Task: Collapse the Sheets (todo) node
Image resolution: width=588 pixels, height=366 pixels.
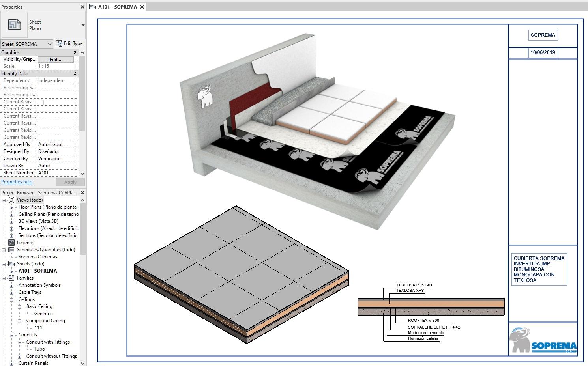Action: [4, 264]
